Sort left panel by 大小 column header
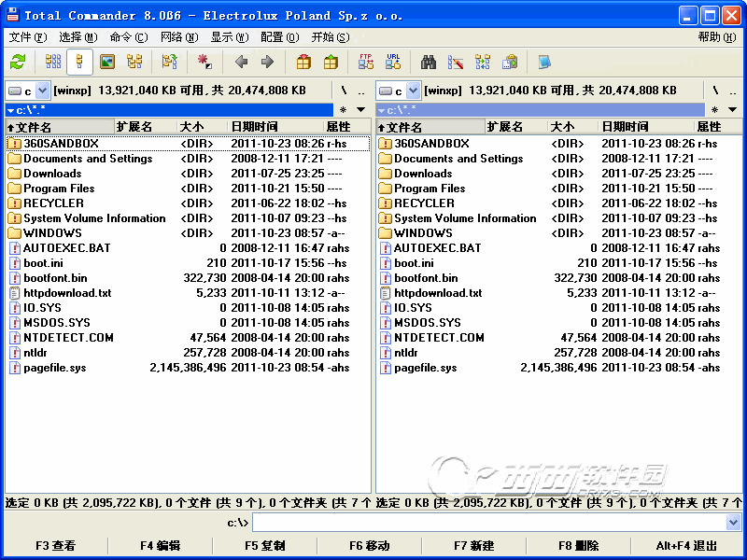 (203, 127)
